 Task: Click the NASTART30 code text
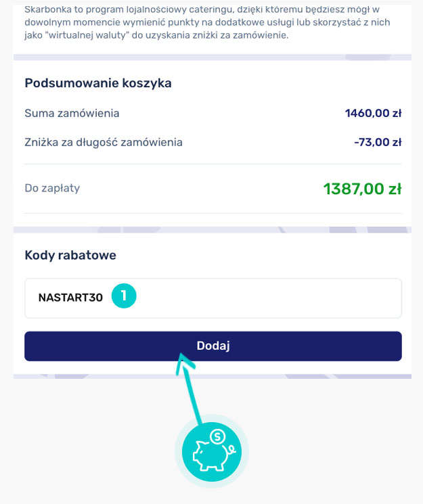(x=70, y=298)
